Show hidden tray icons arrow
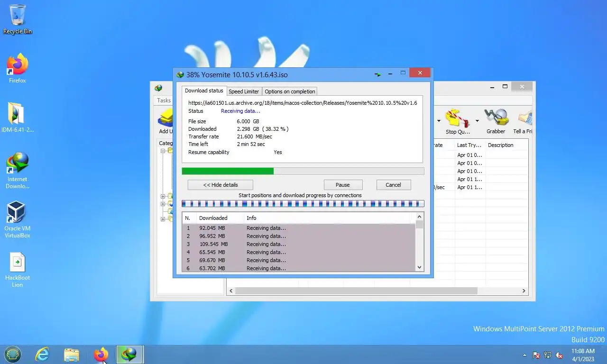607x364 pixels. coord(524,355)
